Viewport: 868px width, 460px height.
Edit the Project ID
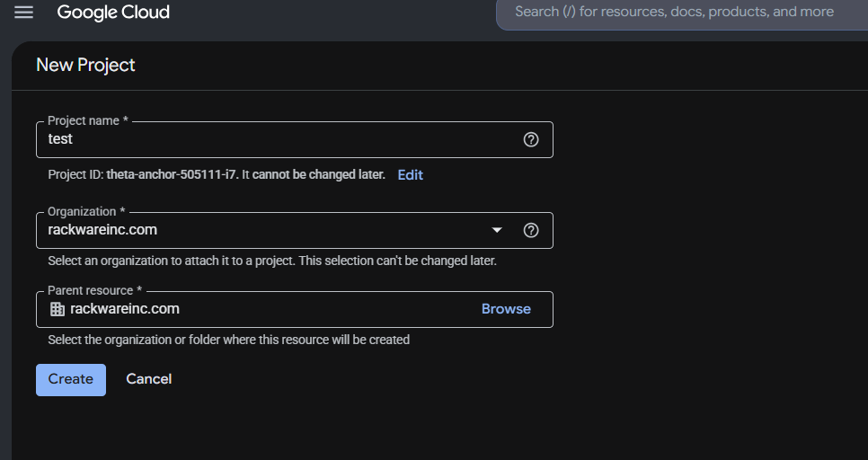point(411,175)
